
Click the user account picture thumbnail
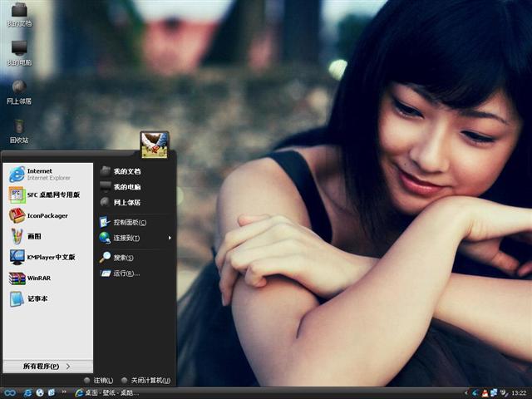coord(155,144)
